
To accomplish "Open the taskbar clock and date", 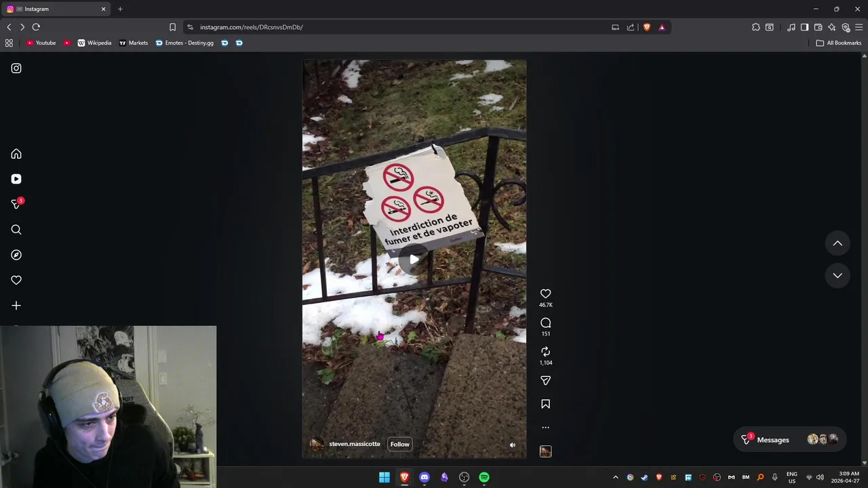I will click(x=849, y=477).
